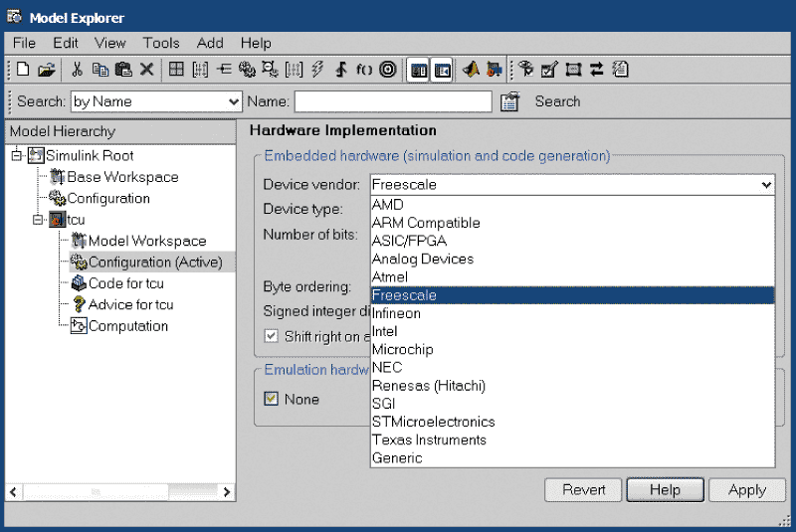Viewport: 796px width, 532px height.
Task: Click the Cut scissors icon
Action: click(78, 70)
